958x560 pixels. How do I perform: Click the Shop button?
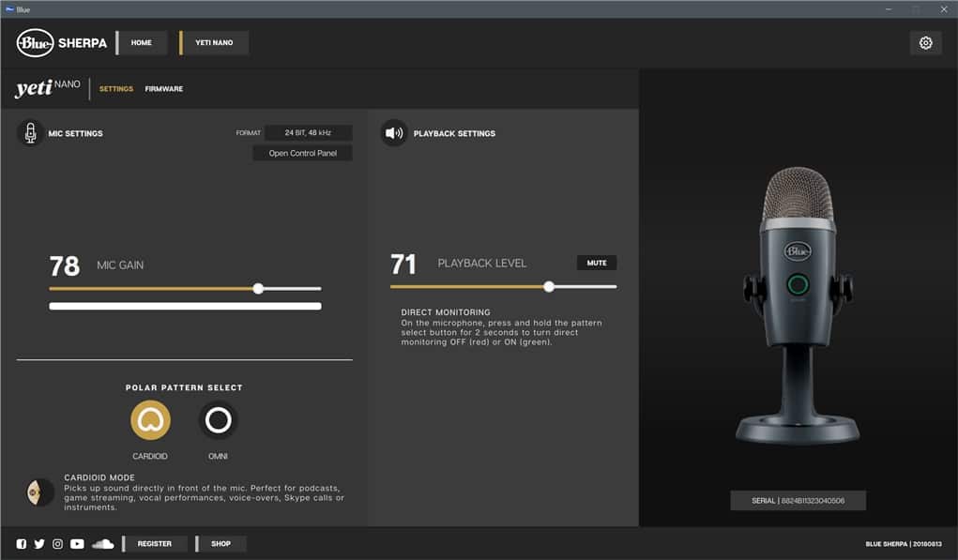tap(220, 543)
